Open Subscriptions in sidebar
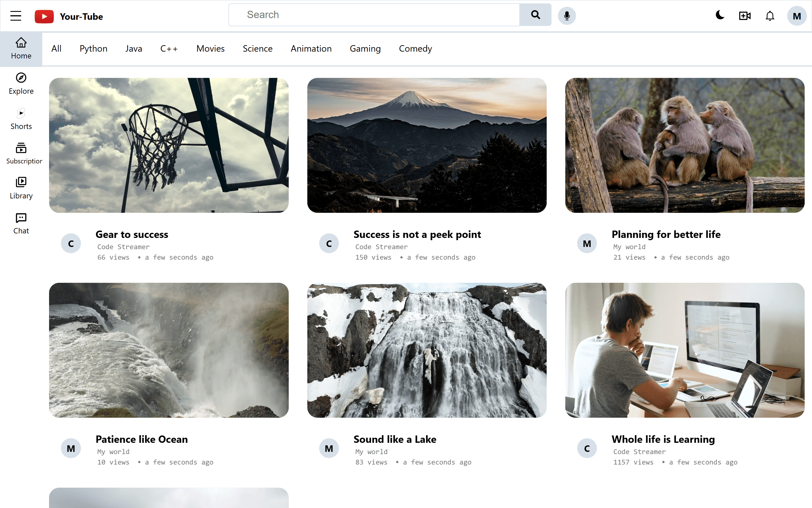Viewport: 812px width, 508px height. tap(21, 154)
